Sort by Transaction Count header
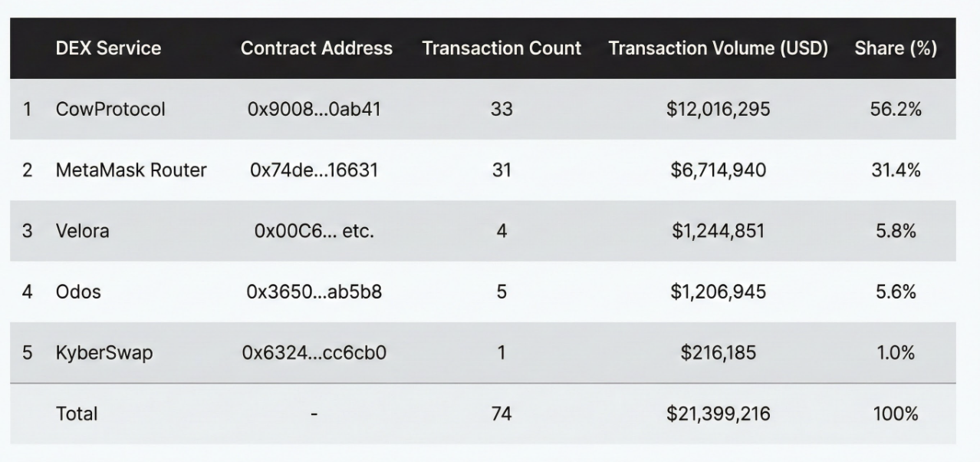Image resolution: width=980 pixels, height=462 pixels. point(502,48)
